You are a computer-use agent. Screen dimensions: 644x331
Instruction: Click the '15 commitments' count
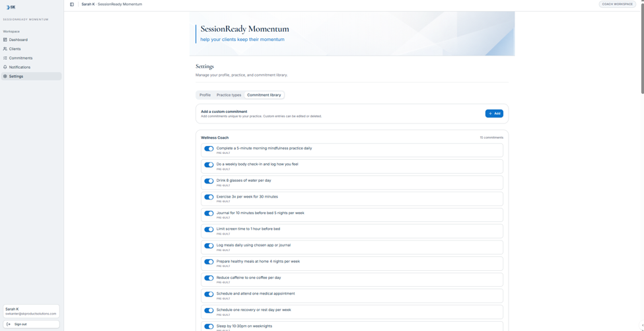[x=491, y=137]
